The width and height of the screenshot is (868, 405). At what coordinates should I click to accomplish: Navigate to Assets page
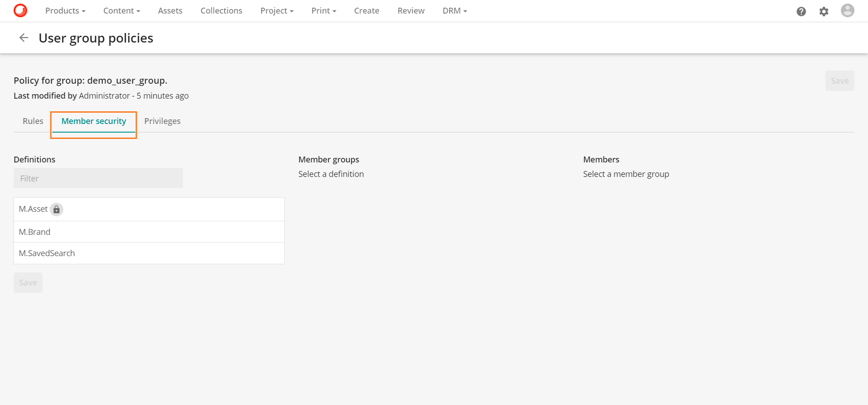[x=170, y=11]
